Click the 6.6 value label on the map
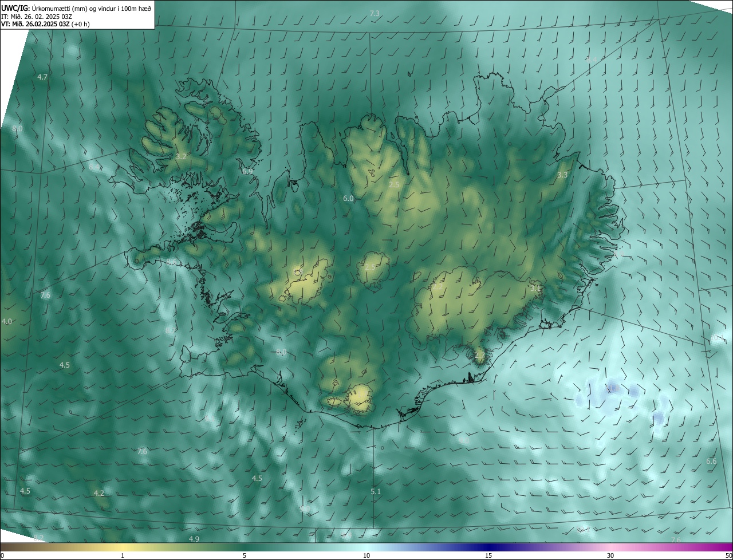 tap(711, 461)
